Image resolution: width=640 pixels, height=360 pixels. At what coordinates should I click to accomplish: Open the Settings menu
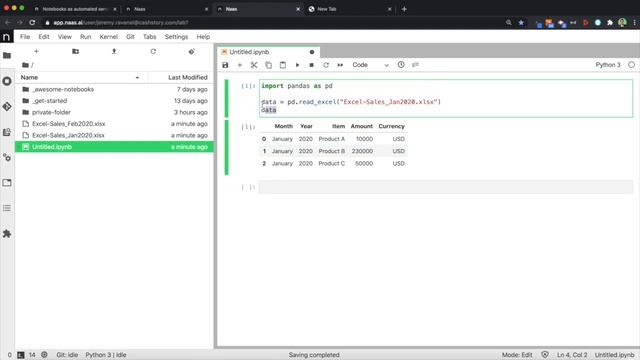[176, 37]
